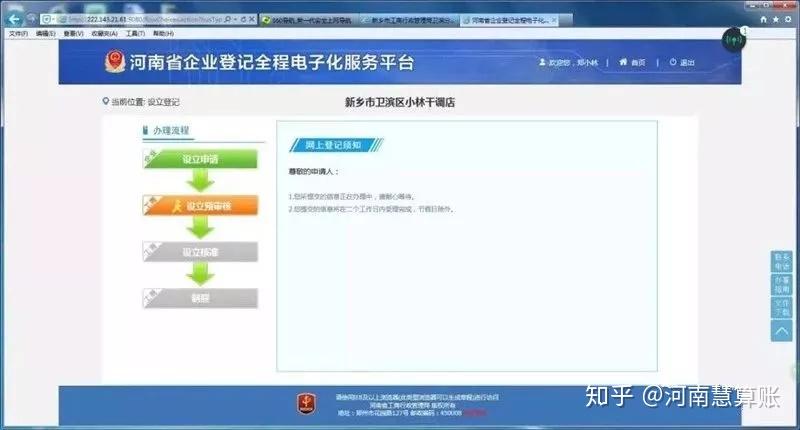
Task: Click the 设立核准 gray step button
Action: click(200, 252)
